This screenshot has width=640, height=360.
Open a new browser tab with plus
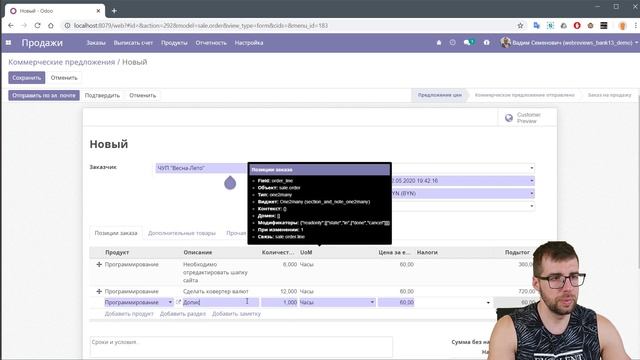[114, 11]
